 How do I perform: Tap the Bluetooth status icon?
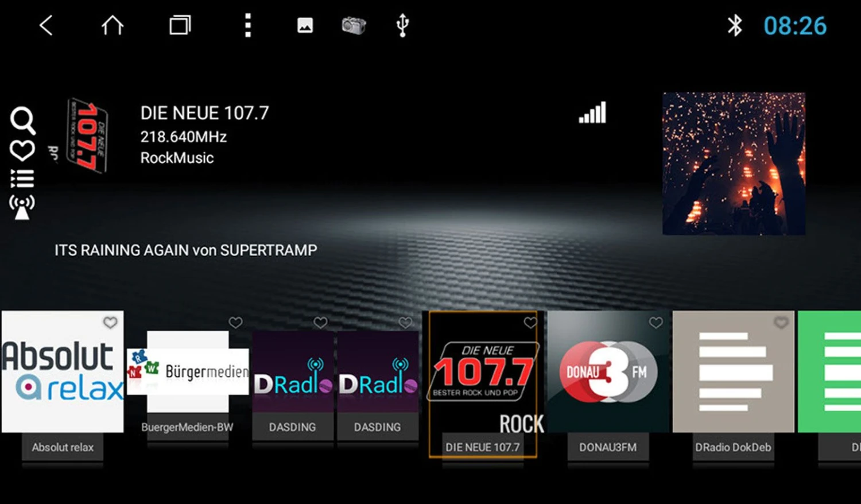[735, 25]
